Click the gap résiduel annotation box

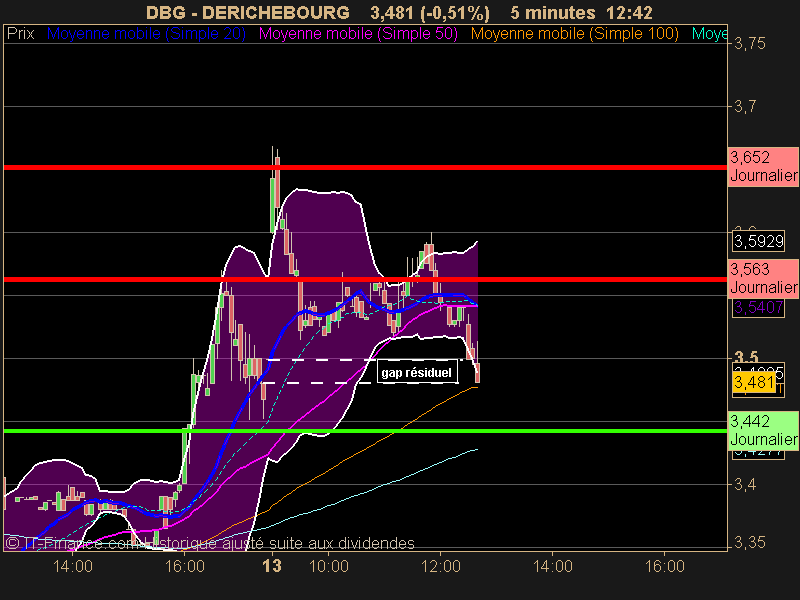point(417,372)
